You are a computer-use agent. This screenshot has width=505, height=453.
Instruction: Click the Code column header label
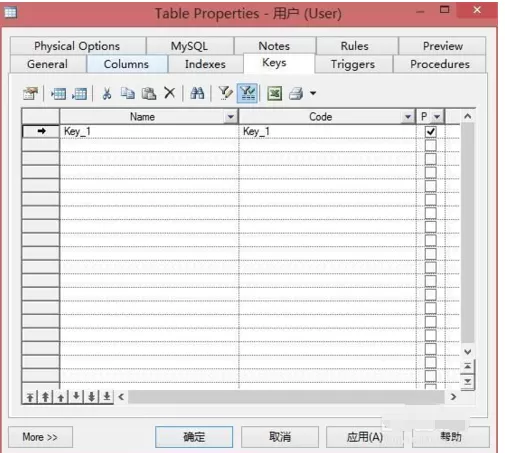[x=320, y=117]
